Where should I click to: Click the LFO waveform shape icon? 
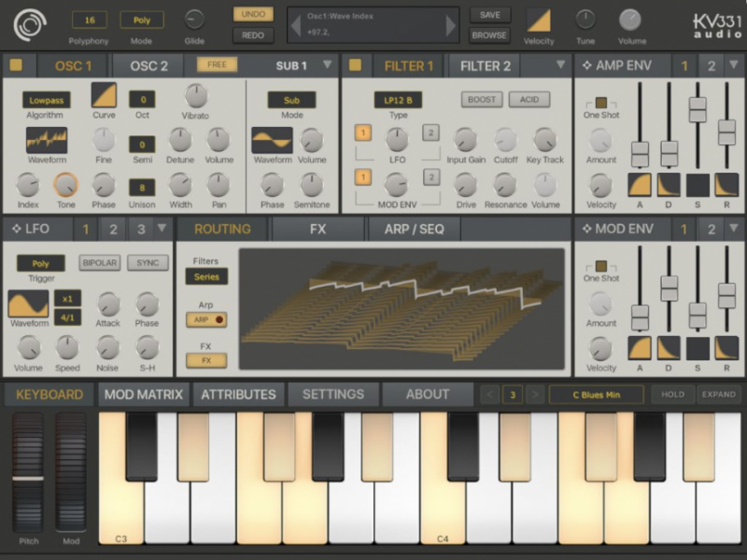click(28, 304)
